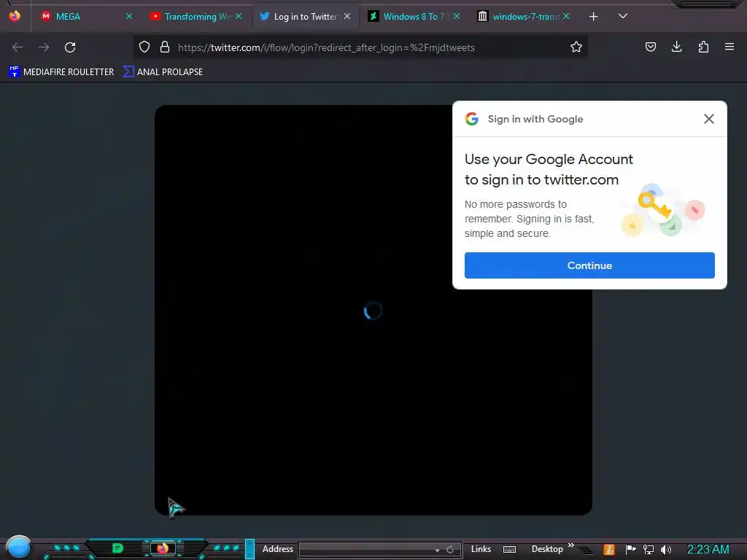This screenshot has width=747, height=560.
Task: Open the MEDIAFIRE ROULETTER bookmark
Action: pos(61,72)
